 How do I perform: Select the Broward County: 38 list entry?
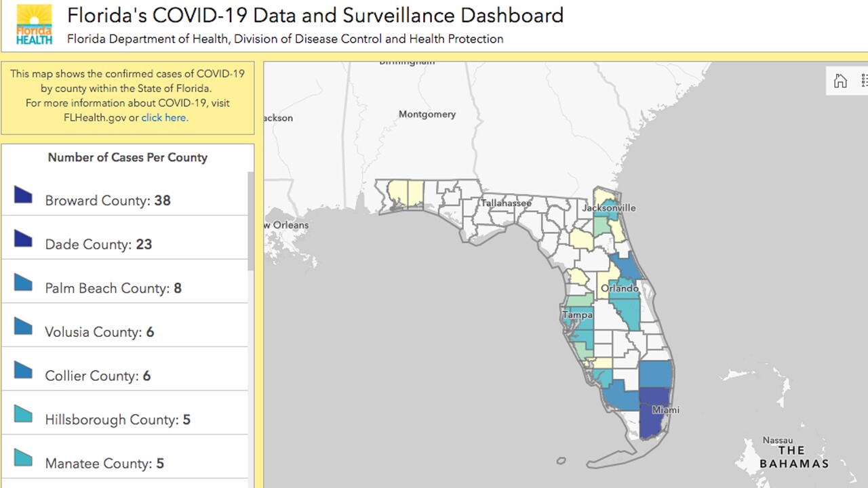pyautogui.click(x=107, y=201)
